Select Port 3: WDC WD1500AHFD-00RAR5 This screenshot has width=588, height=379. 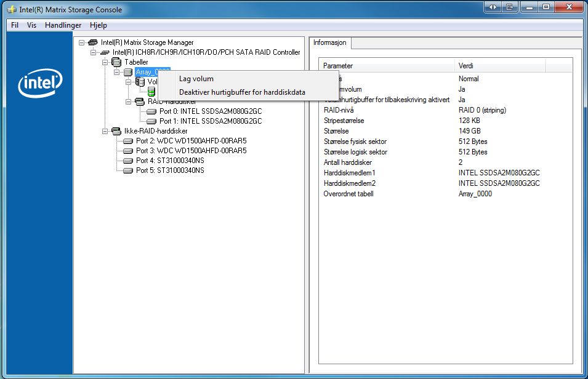coord(191,151)
